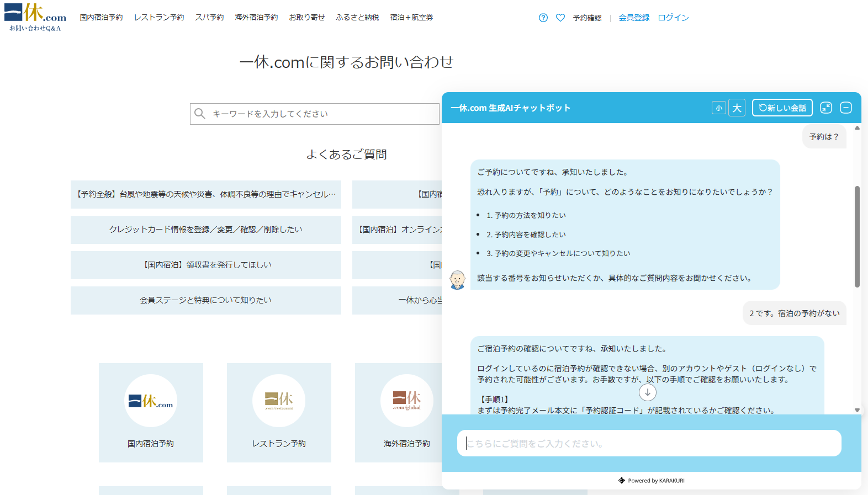Expand chatbot window with enlarge icon

coord(826,108)
